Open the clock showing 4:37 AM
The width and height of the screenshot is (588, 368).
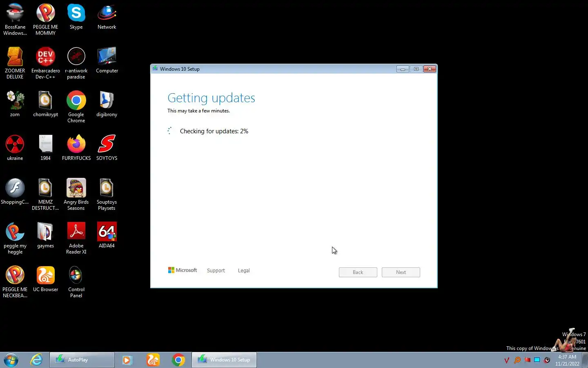click(567, 360)
